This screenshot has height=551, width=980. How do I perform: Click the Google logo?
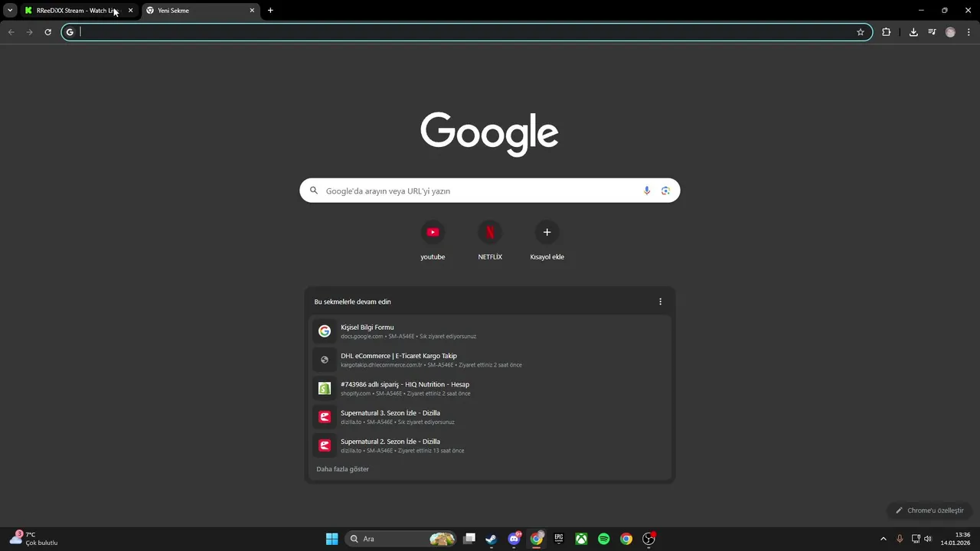[x=489, y=134]
